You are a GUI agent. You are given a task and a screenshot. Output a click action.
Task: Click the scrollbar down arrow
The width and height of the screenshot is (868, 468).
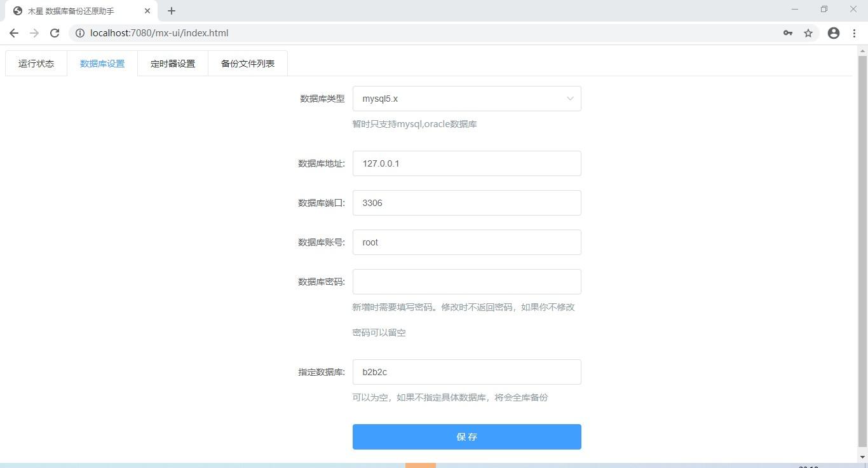click(862, 457)
